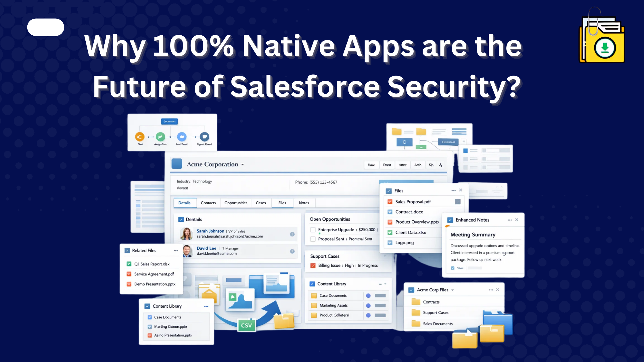Select the Update Record flow node
Image resolution: width=644 pixels, height=362 pixels.
tap(204, 137)
